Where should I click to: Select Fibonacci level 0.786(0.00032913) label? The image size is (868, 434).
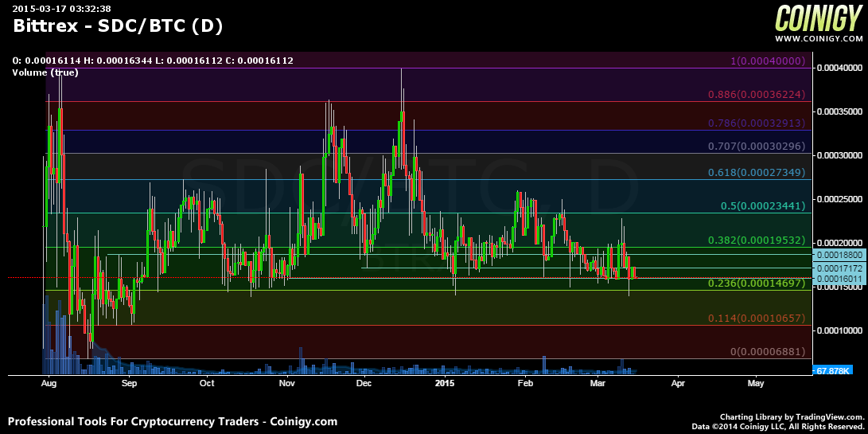click(757, 123)
